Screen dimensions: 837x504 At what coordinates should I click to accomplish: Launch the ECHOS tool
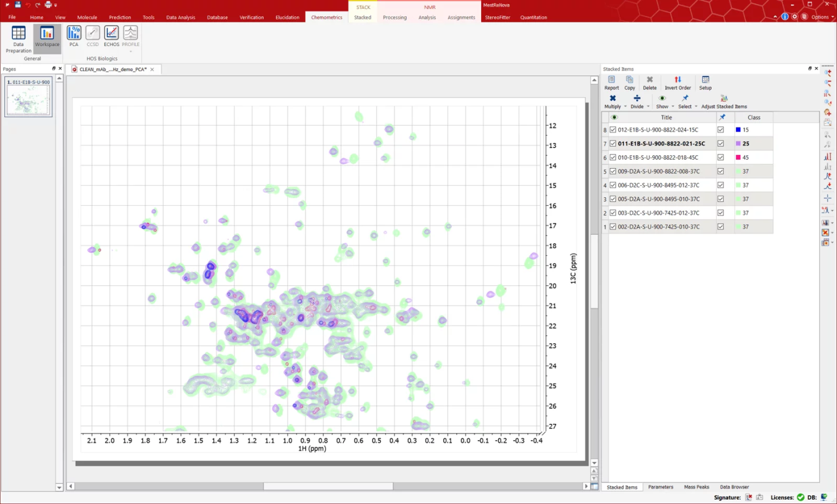(111, 36)
